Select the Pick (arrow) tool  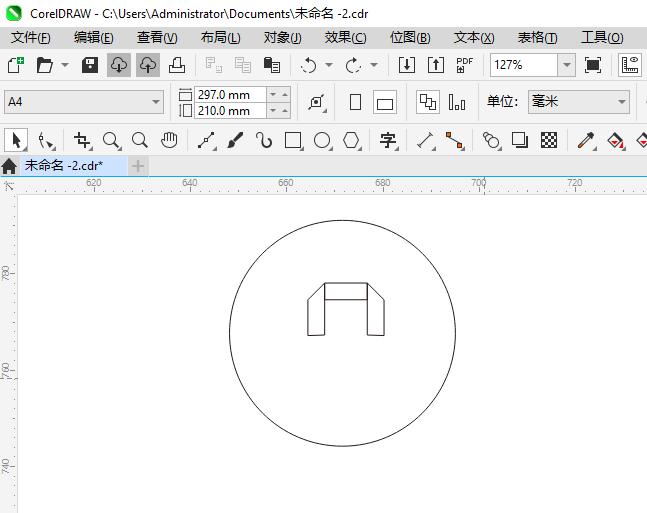pos(16,140)
